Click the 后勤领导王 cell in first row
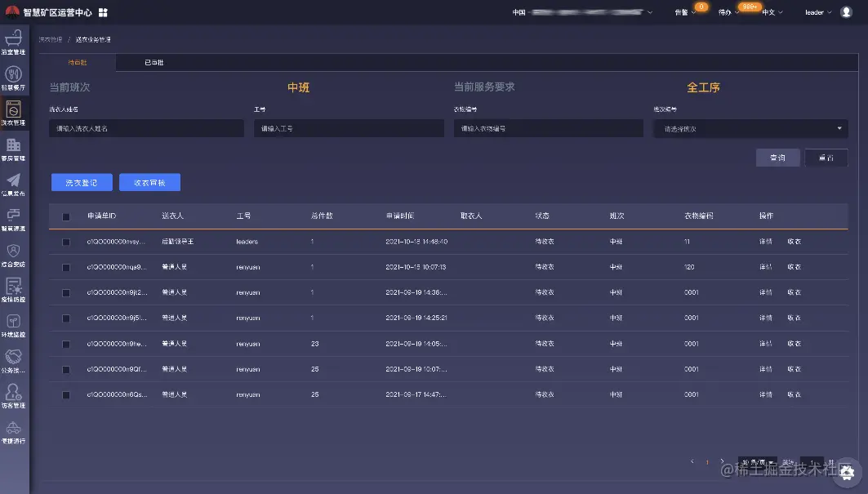 (x=177, y=242)
